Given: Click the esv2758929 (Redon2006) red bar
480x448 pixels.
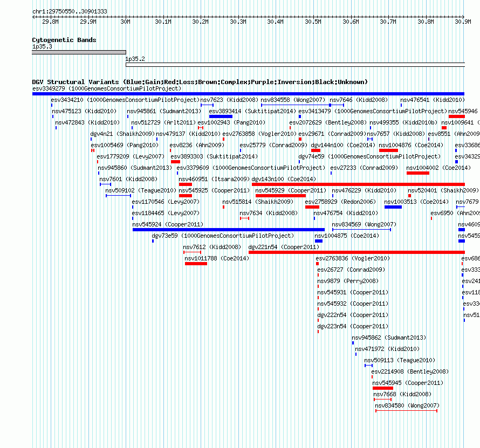Looking at the screenshot, I should click(312, 207).
